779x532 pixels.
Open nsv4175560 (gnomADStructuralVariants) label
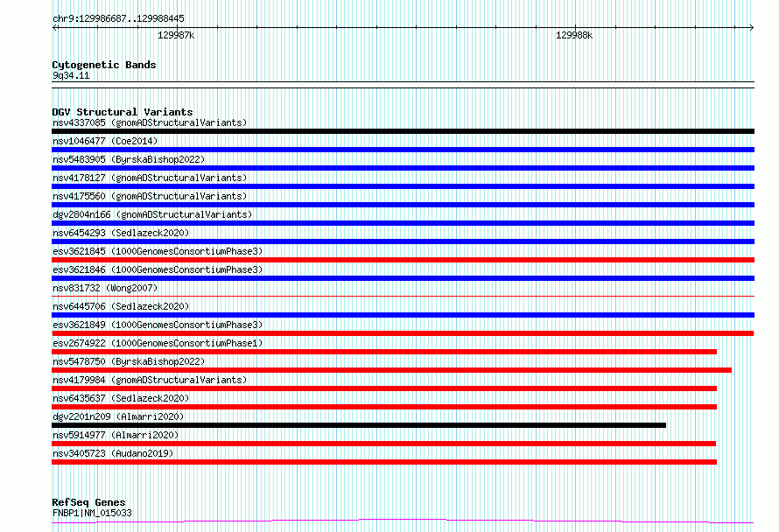pos(150,196)
